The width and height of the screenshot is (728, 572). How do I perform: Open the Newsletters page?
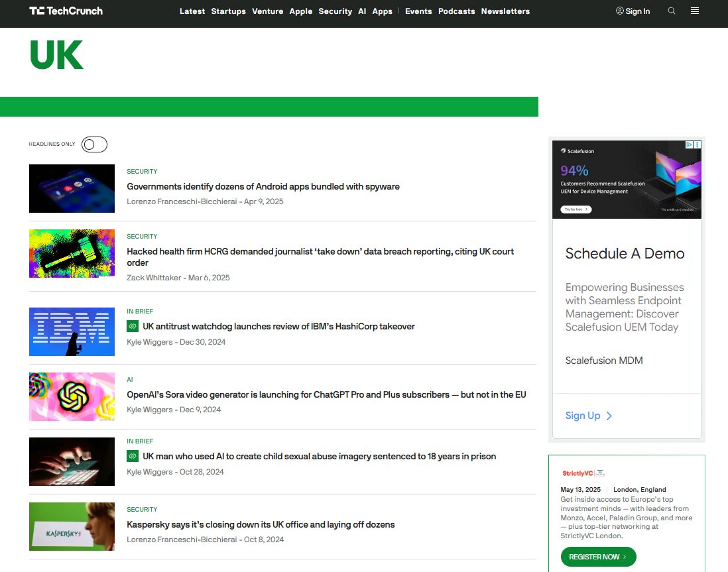[505, 11]
